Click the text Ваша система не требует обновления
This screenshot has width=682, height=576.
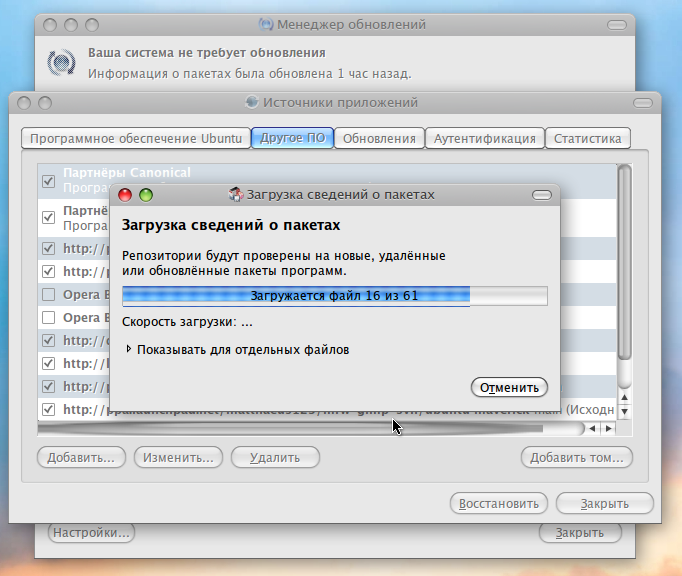pyautogui.click(x=207, y=53)
